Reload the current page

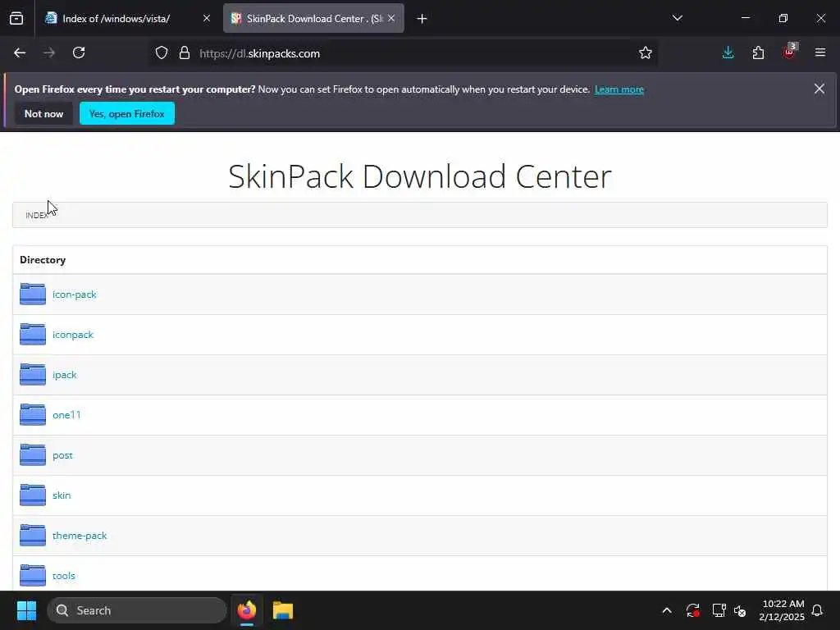79,53
